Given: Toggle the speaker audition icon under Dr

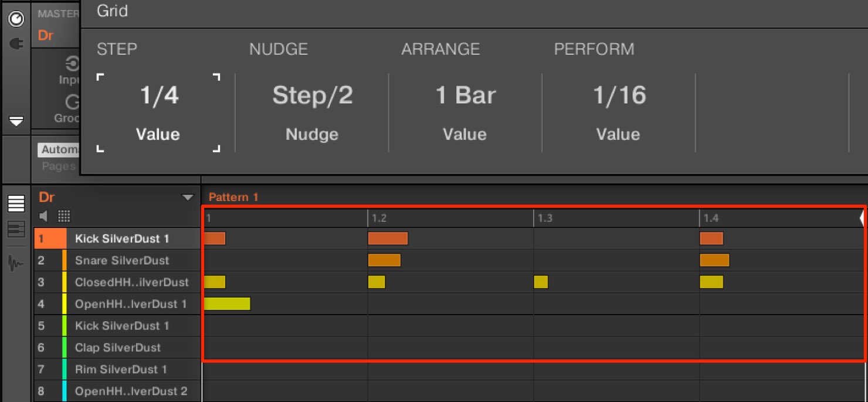Looking at the screenshot, I should pyautogui.click(x=44, y=216).
